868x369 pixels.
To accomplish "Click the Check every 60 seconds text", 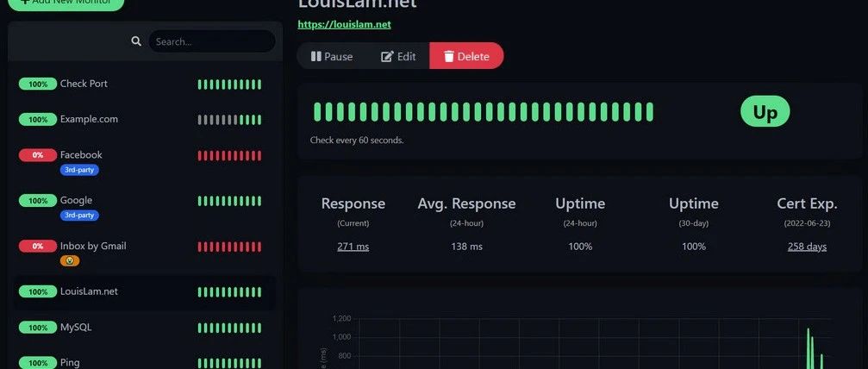I will tap(357, 141).
